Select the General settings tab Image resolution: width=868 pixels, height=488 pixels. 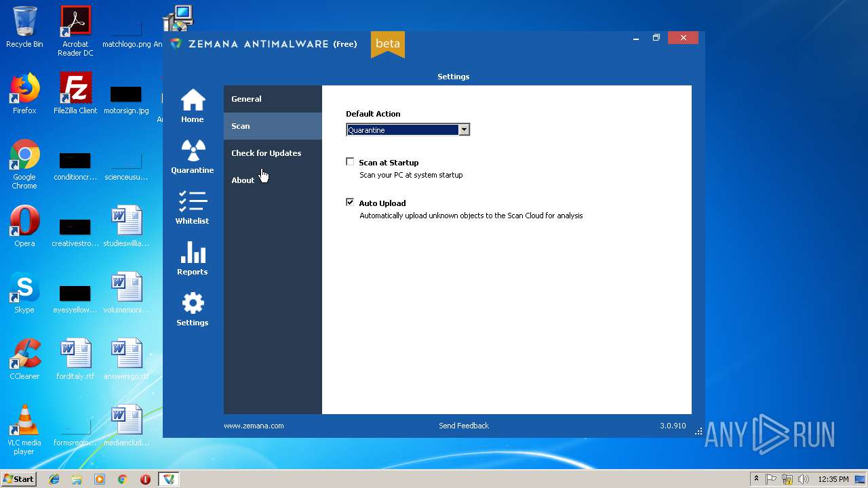273,99
